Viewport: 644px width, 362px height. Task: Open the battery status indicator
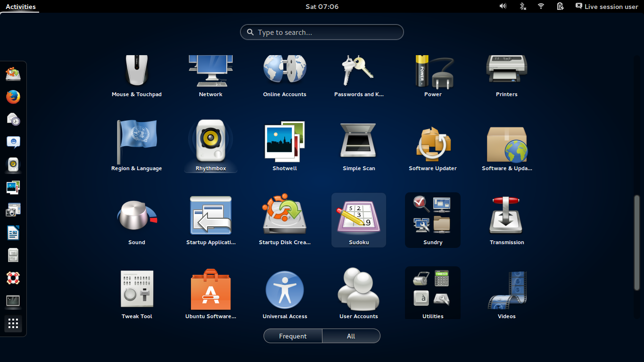click(560, 6)
